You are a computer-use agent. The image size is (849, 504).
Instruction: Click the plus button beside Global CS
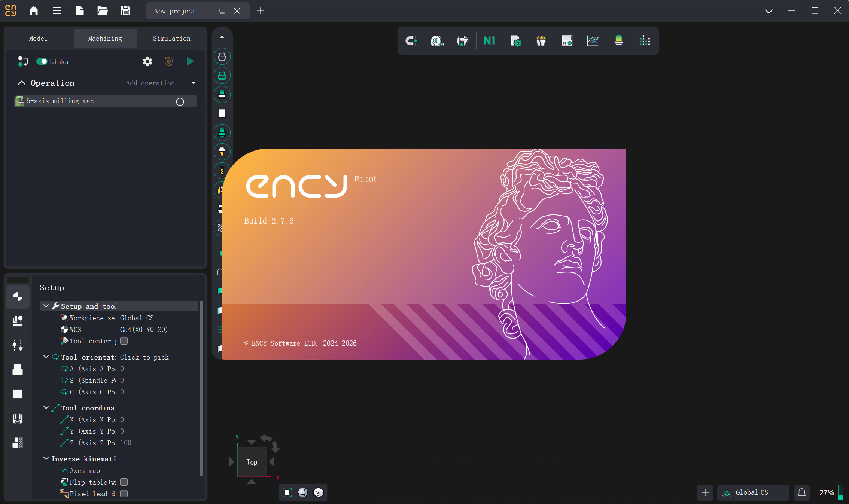[x=705, y=492]
